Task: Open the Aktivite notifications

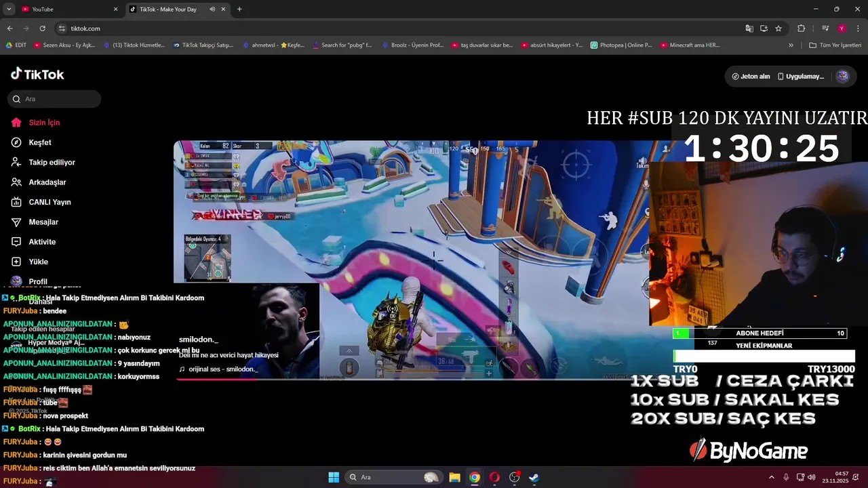Action: click(42, 242)
